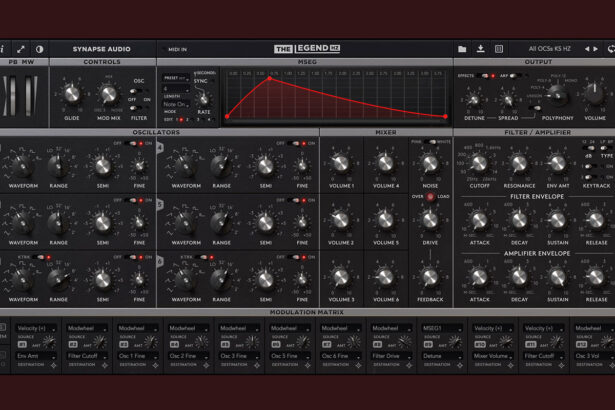
Task: Click the output Volume knob
Action: pos(595,94)
